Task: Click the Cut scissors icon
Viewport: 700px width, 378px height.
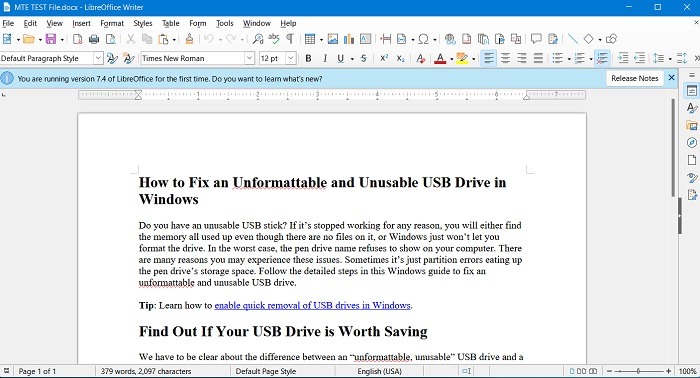Action: (x=130, y=39)
